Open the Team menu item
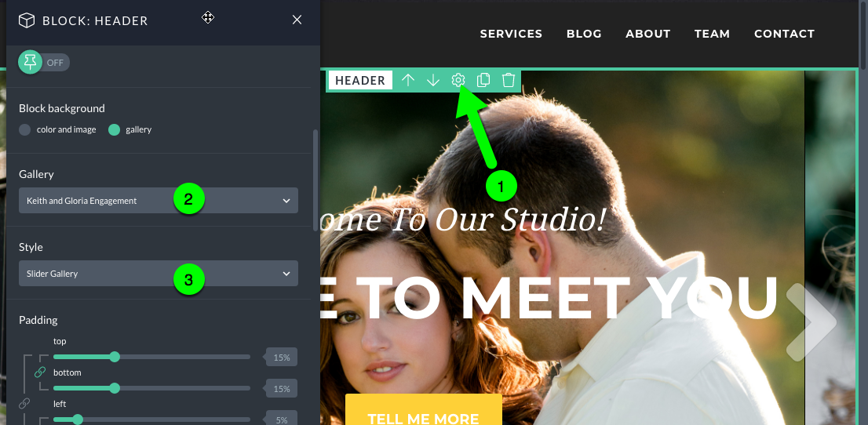The height and width of the screenshot is (425, 868). pyautogui.click(x=712, y=34)
